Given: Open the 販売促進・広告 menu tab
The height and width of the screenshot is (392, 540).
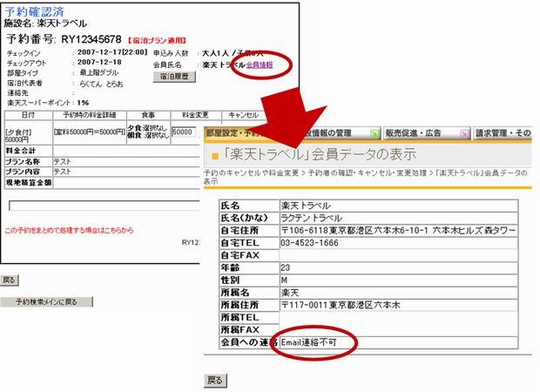Looking at the screenshot, I should coord(427,133).
